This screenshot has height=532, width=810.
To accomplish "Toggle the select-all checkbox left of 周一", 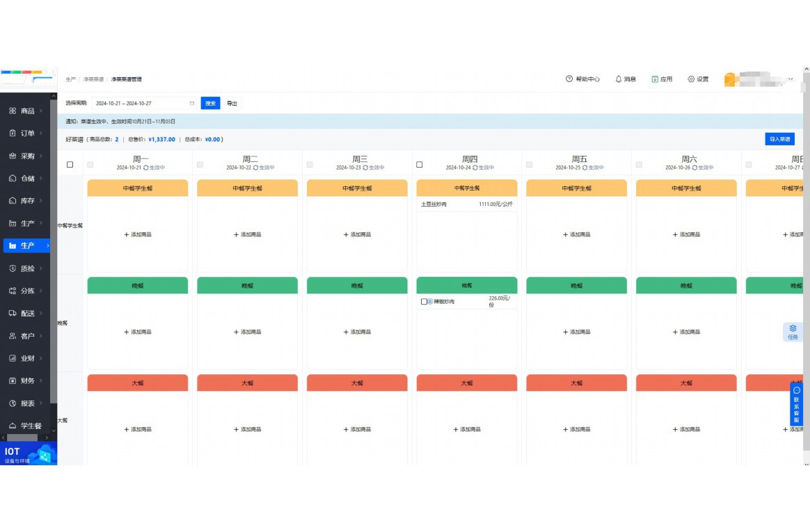I will pyautogui.click(x=70, y=165).
